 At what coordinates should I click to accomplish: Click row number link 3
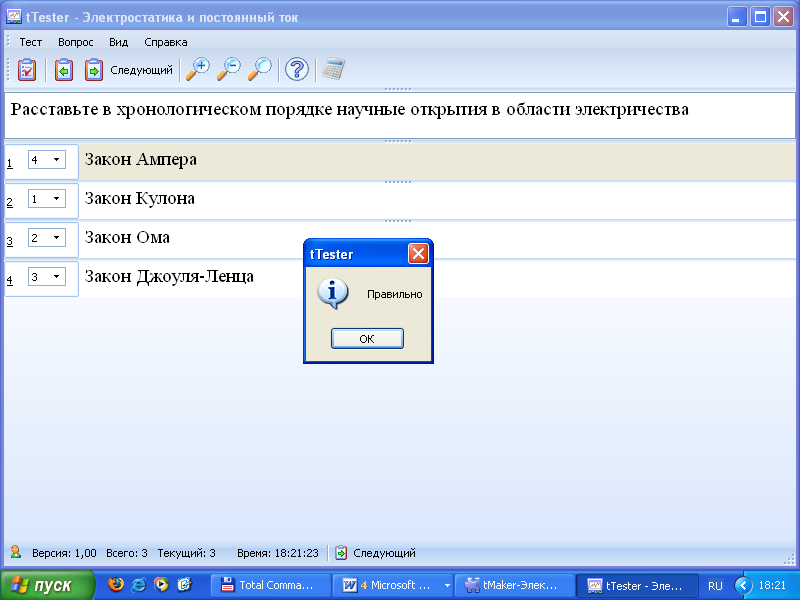[10, 241]
